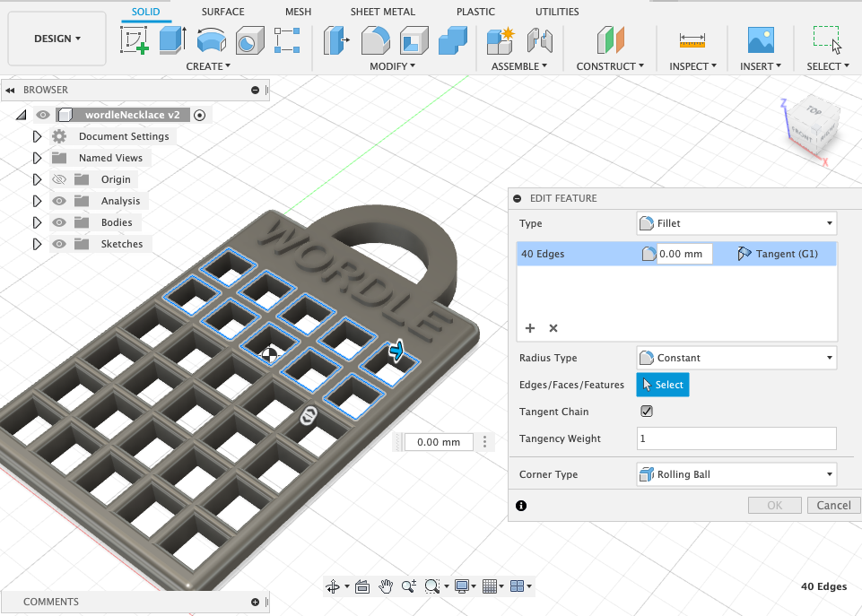Switch to the UTILITIES tab
The width and height of the screenshot is (862, 616).
click(x=557, y=12)
